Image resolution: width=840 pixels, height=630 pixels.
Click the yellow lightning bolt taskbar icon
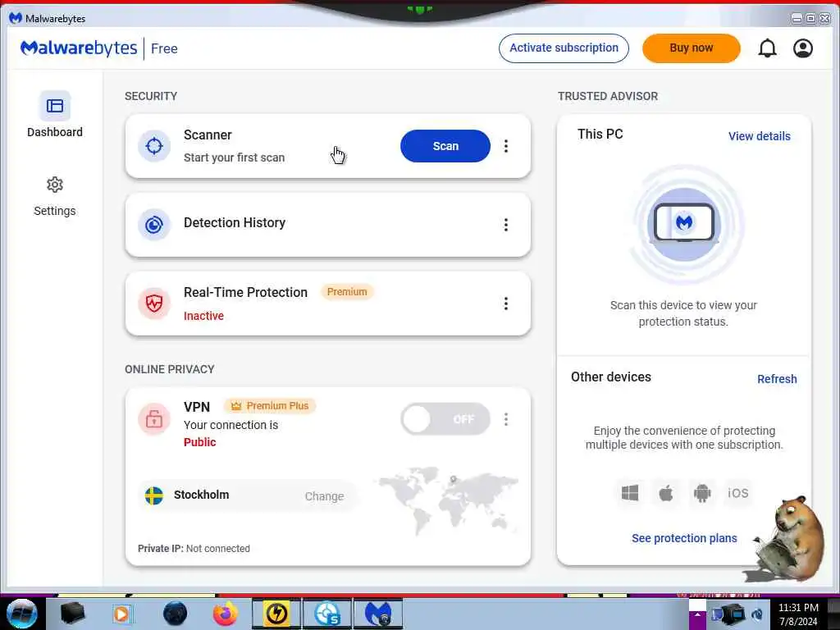[276, 614]
